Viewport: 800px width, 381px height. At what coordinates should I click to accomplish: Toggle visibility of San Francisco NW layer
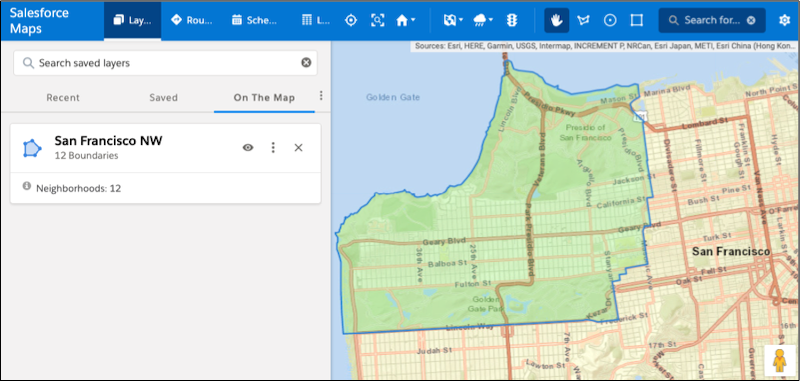tap(248, 148)
